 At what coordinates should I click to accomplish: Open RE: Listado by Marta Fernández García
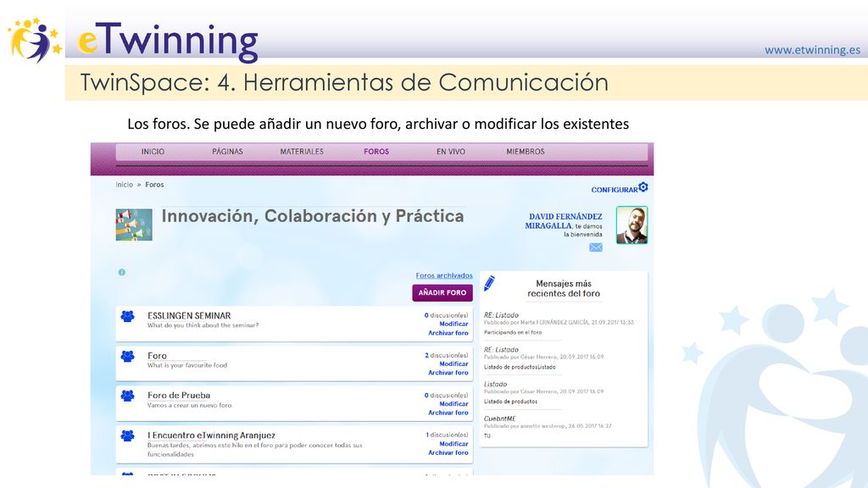pyautogui.click(x=502, y=315)
